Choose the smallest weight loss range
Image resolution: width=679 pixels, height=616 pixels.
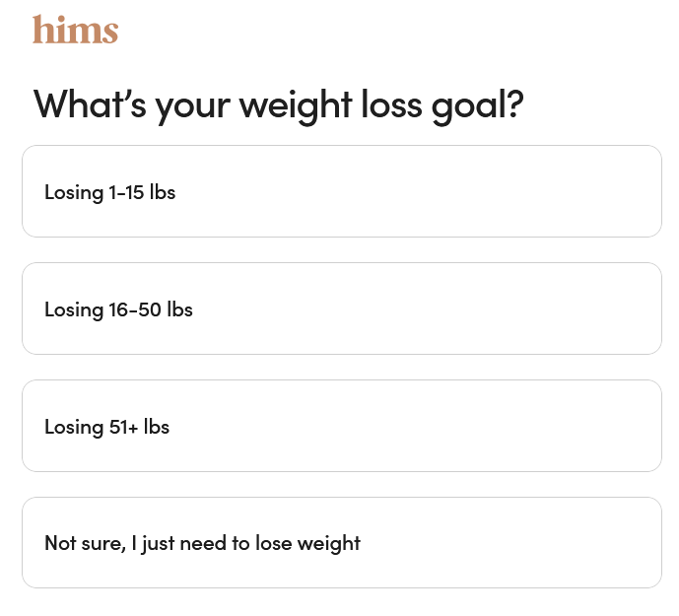click(341, 191)
